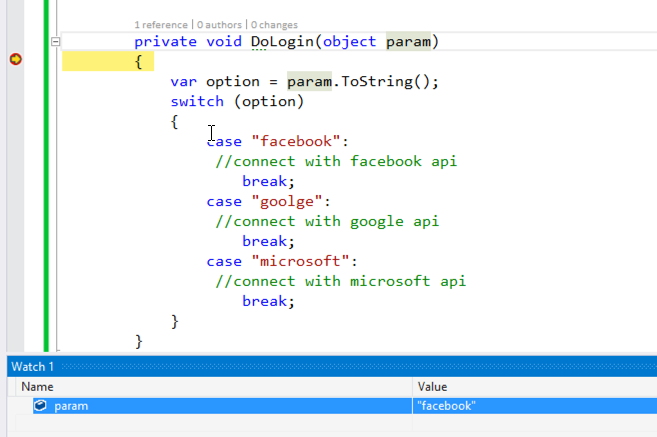Click the param object icon in Watch
This screenshot has height=437, width=657.
tap(40, 406)
